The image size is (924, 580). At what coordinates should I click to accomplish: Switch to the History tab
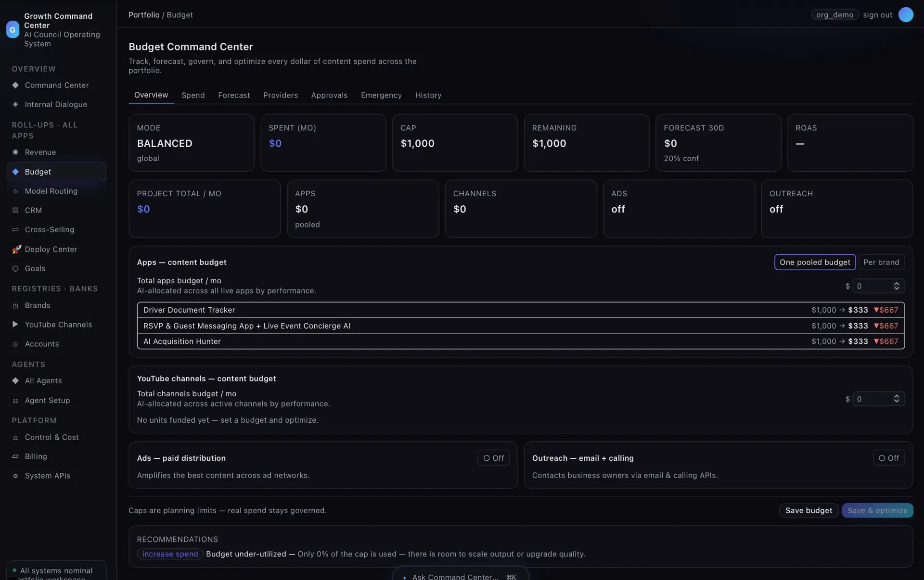click(x=428, y=95)
